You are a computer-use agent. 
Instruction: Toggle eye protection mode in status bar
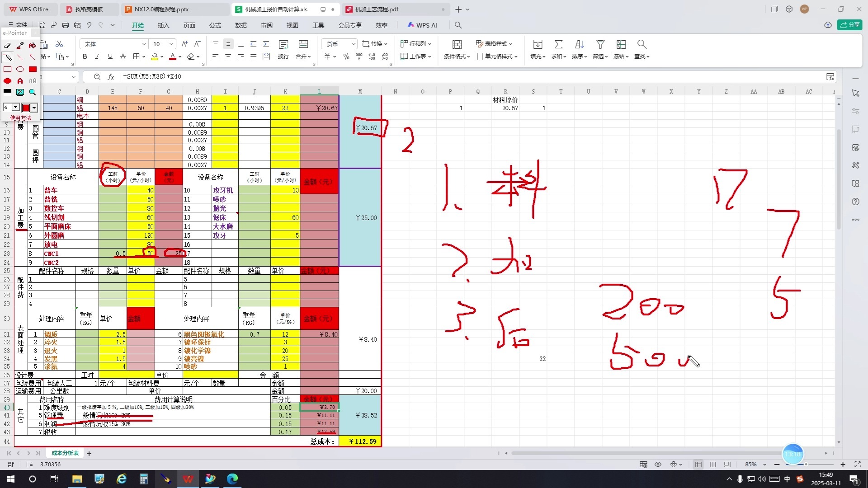pyautogui.click(x=658, y=465)
